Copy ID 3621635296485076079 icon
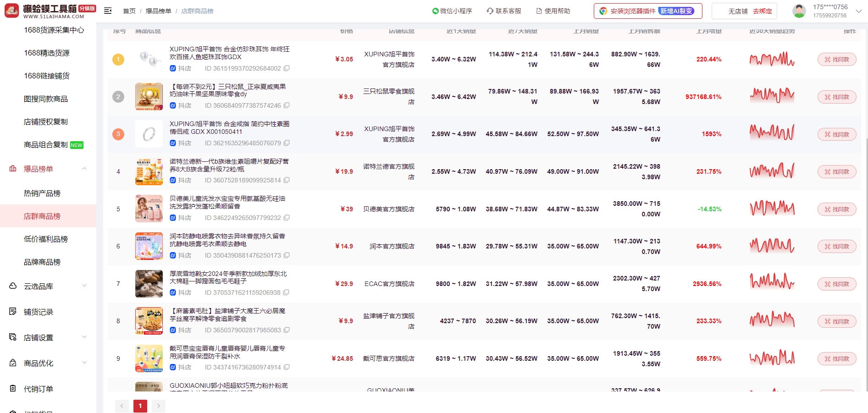This screenshot has height=413, width=868. 287,143
